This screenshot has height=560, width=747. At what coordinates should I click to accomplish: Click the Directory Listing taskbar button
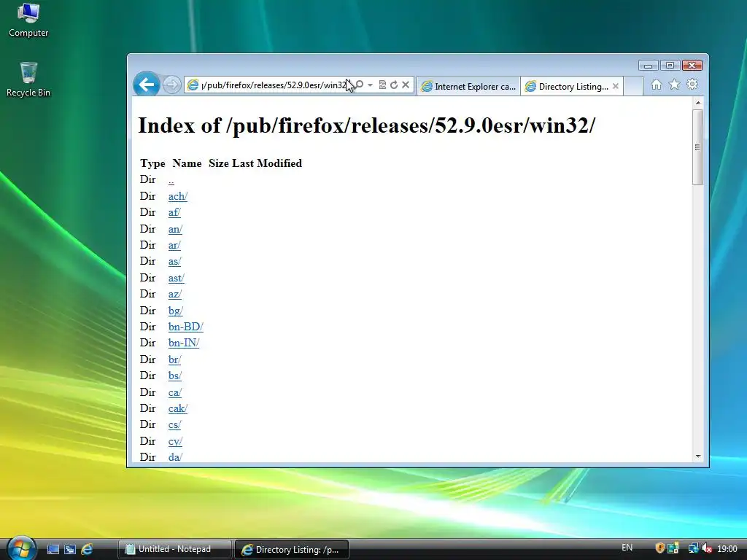click(292, 549)
